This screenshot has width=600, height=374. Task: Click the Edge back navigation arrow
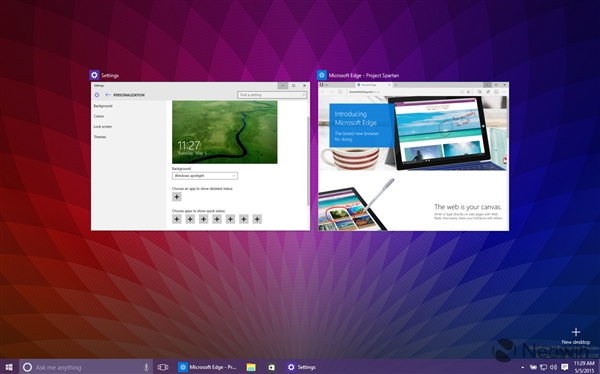coord(323,92)
